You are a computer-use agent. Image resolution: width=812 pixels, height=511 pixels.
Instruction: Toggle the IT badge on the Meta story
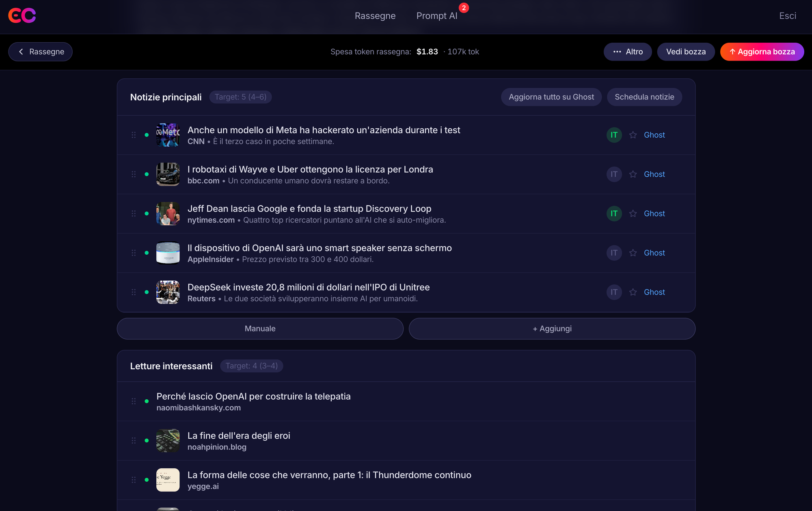tap(614, 135)
